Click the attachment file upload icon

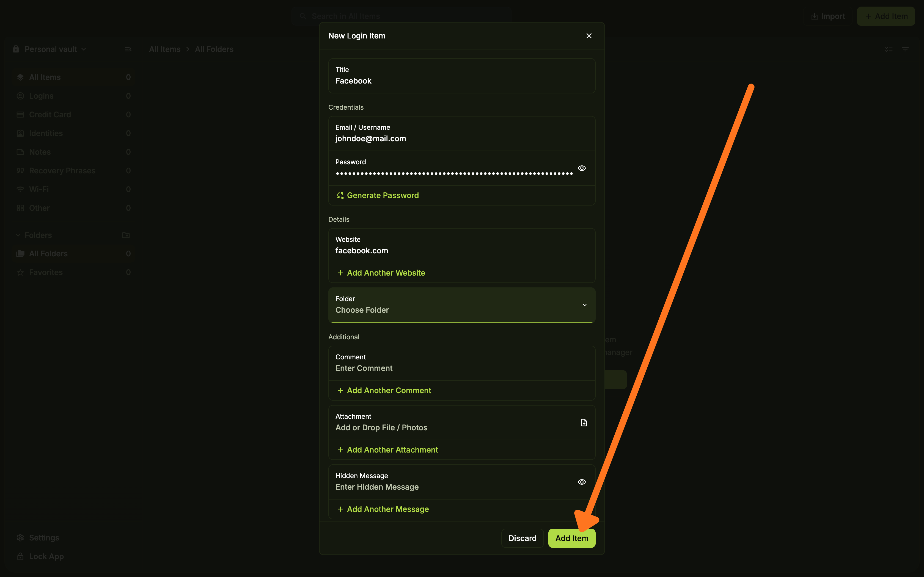pyautogui.click(x=584, y=423)
